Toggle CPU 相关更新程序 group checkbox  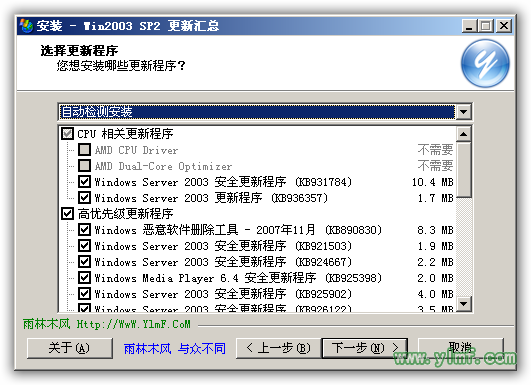[x=67, y=133]
